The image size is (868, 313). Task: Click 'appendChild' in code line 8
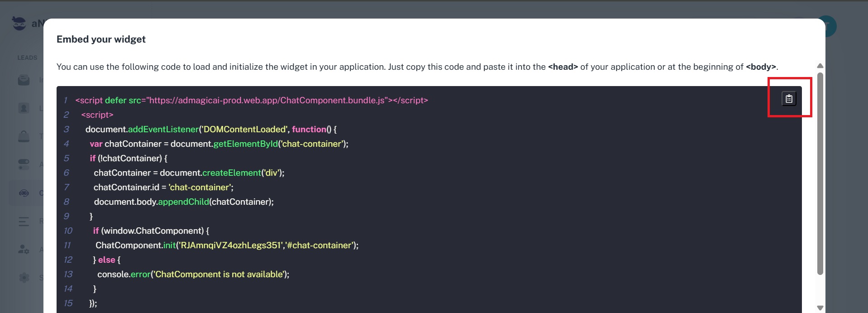point(183,202)
